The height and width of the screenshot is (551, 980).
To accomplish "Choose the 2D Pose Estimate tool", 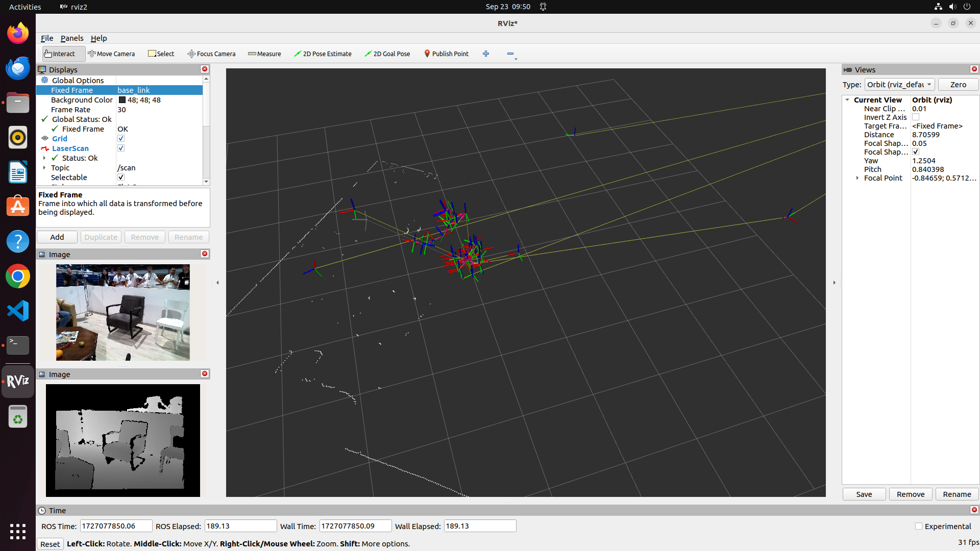I will [323, 54].
